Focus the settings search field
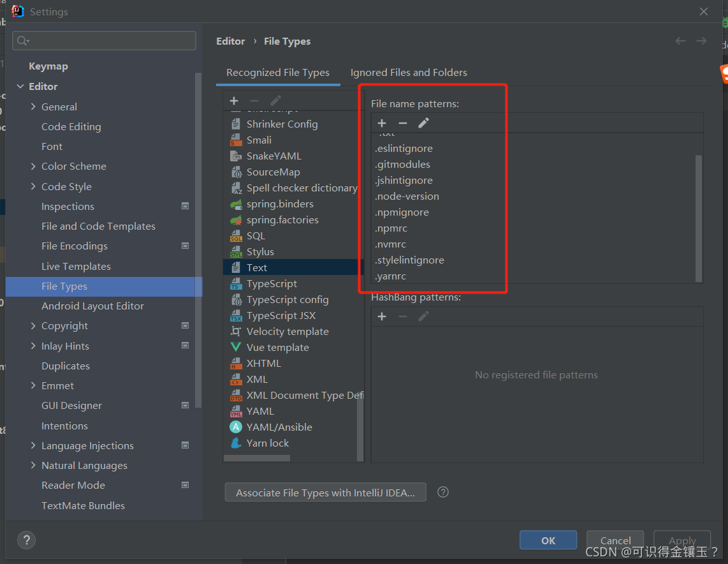728x564 pixels. [x=104, y=41]
